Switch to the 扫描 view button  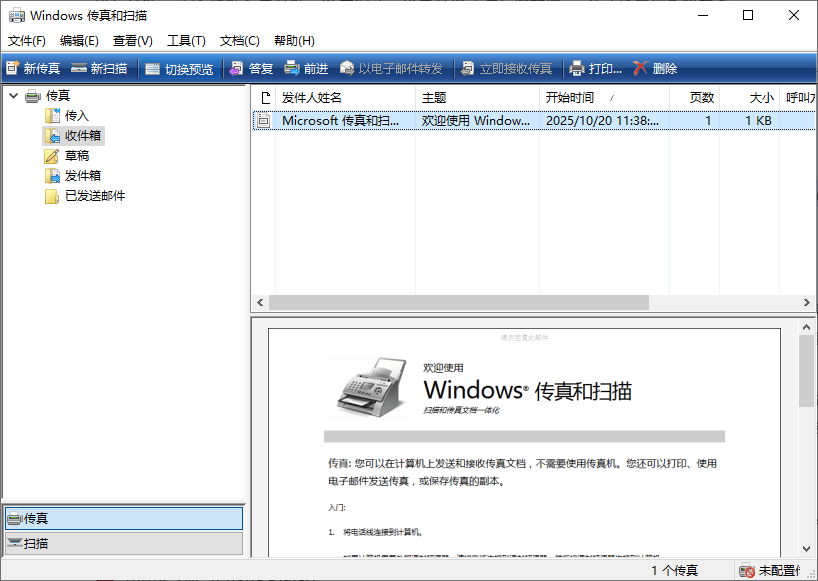tap(124, 543)
